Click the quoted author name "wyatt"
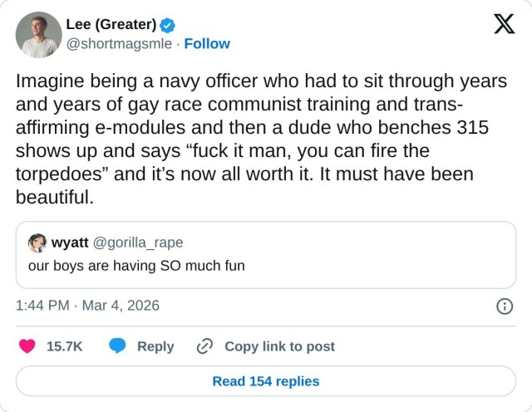The height and width of the screenshot is (412, 532). (70, 243)
